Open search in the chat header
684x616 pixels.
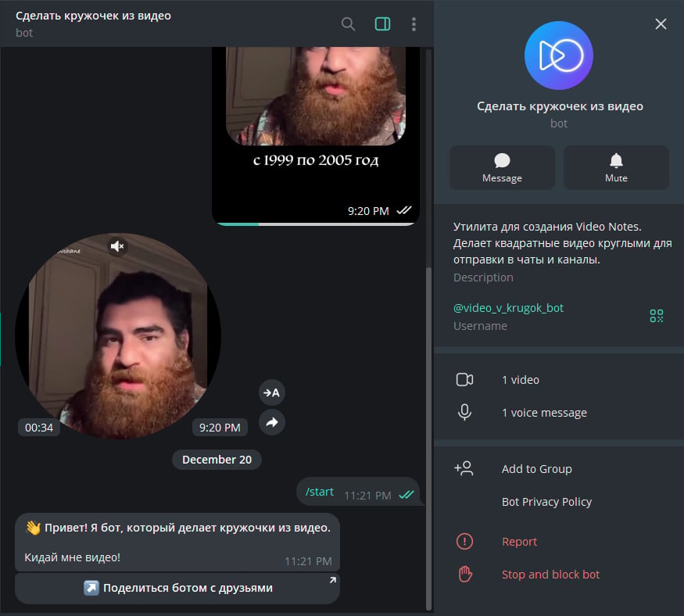click(348, 24)
